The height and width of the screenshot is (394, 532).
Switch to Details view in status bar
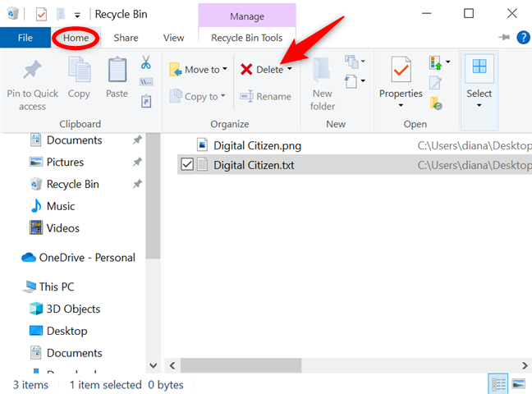point(498,384)
